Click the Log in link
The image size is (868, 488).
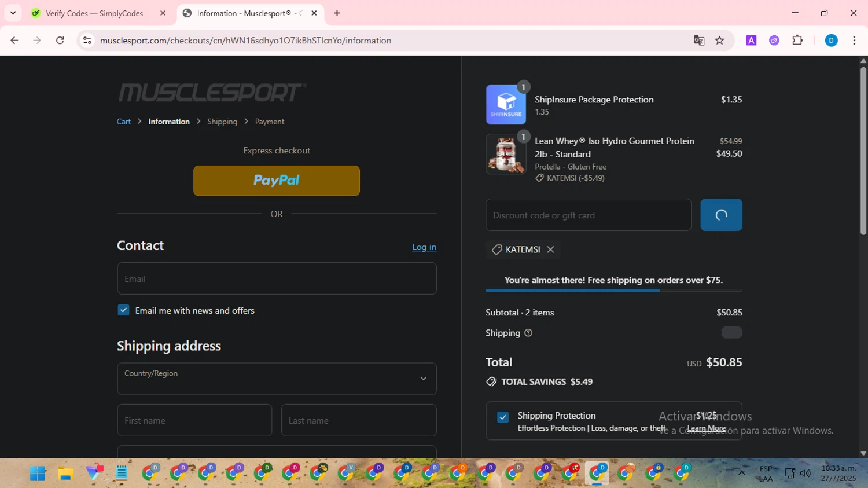pos(424,247)
